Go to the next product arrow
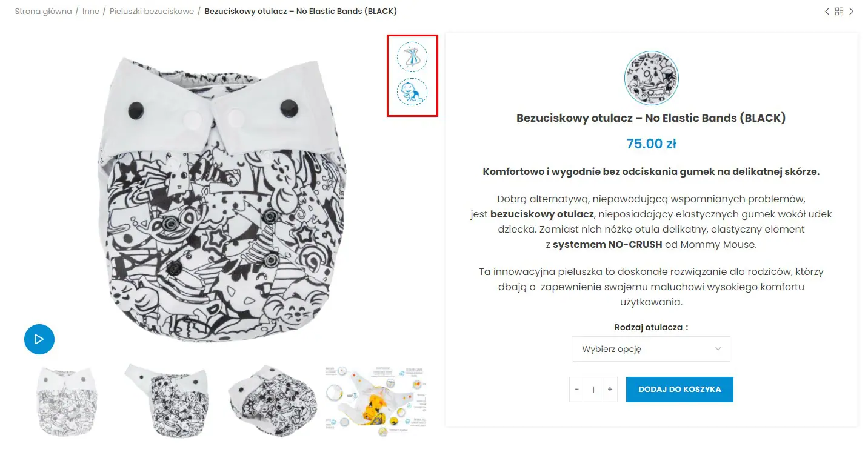Image resolution: width=868 pixels, height=458 pixels. click(x=851, y=12)
